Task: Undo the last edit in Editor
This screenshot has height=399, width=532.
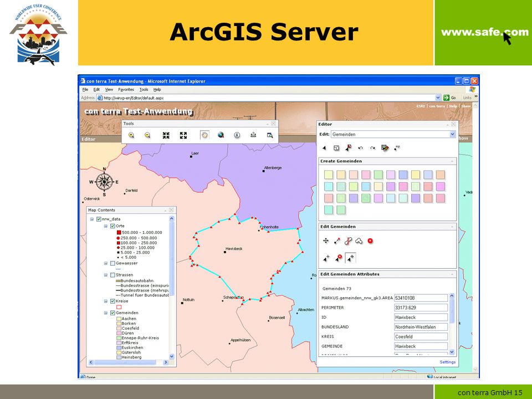Action: 360,148
